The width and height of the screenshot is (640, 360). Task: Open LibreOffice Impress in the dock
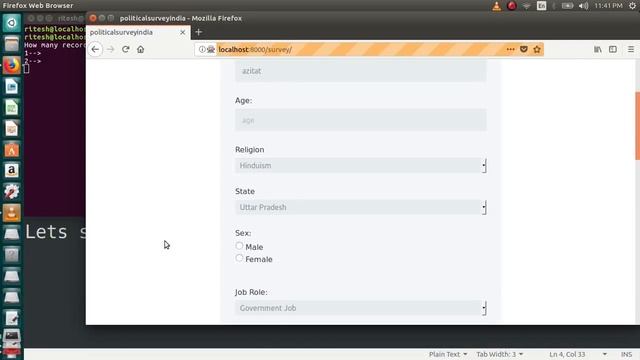11,128
